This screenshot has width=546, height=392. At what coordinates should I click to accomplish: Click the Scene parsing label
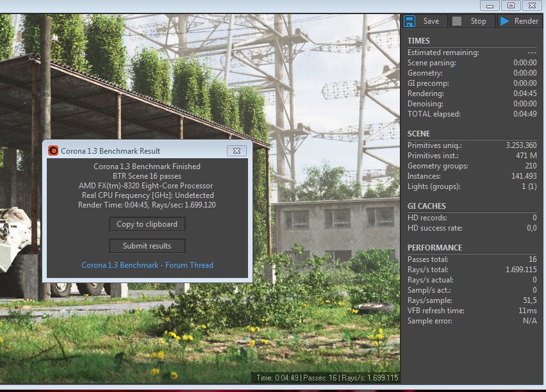coord(431,63)
